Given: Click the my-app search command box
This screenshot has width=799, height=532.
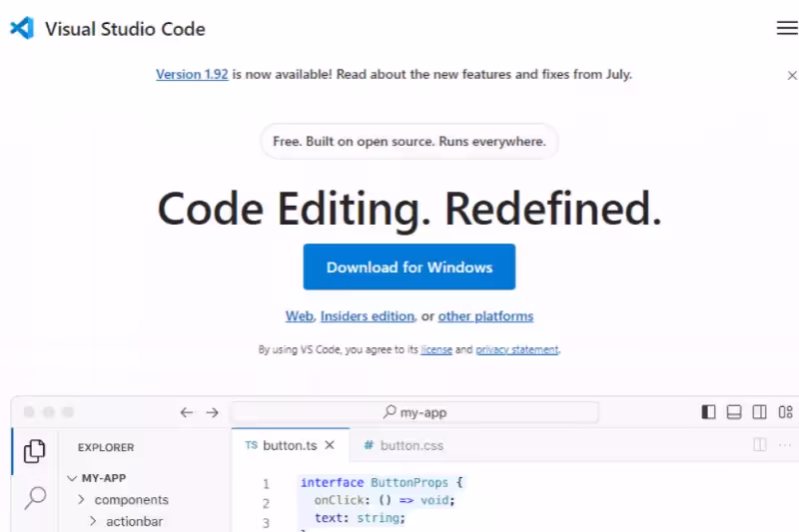Looking at the screenshot, I should [x=414, y=412].
